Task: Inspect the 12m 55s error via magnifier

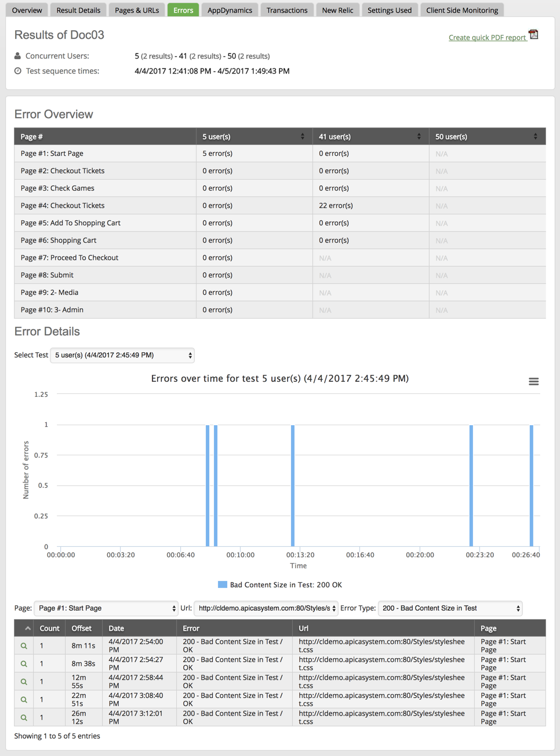Action: pyautogui.click(x=24, y=682)
